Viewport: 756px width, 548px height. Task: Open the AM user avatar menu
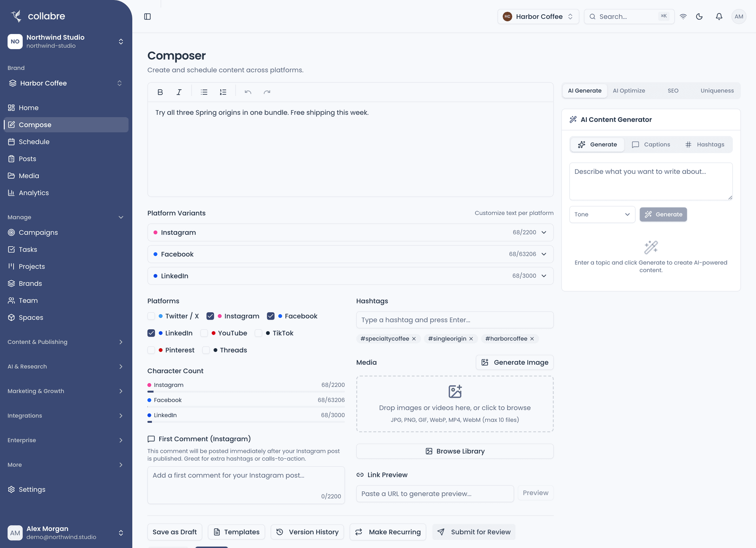pos(739,17)
